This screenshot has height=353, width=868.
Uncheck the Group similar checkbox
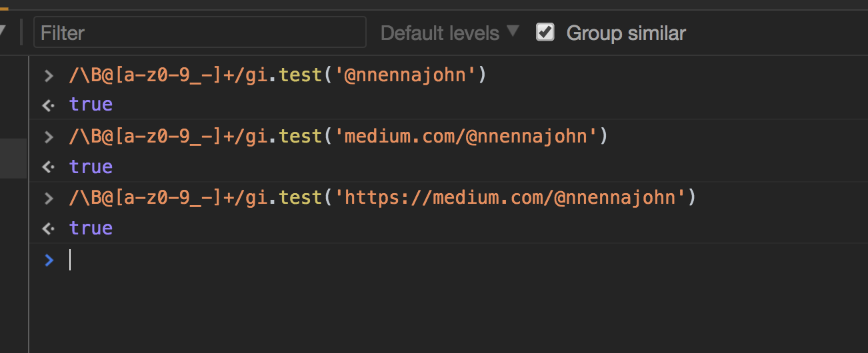click(x=545, y=32)
